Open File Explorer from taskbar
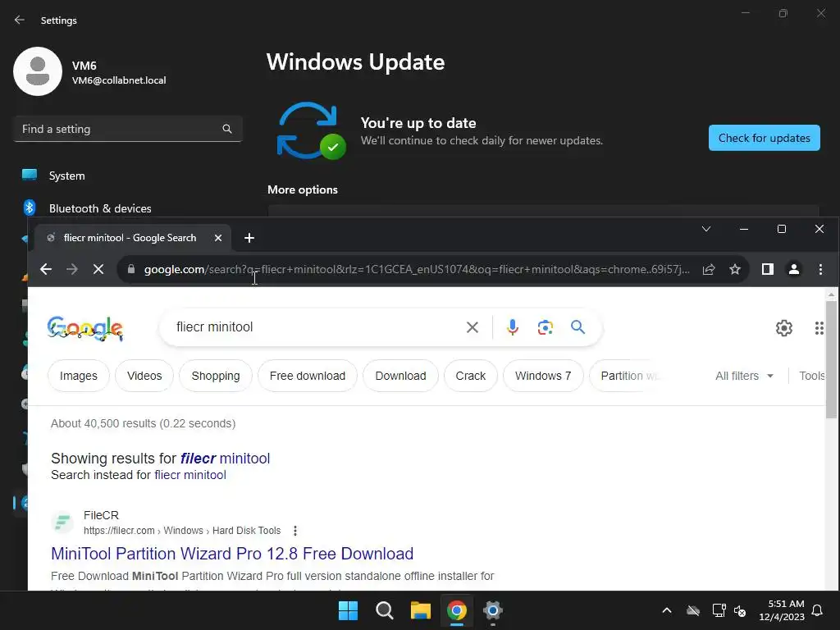 point(421,610)
